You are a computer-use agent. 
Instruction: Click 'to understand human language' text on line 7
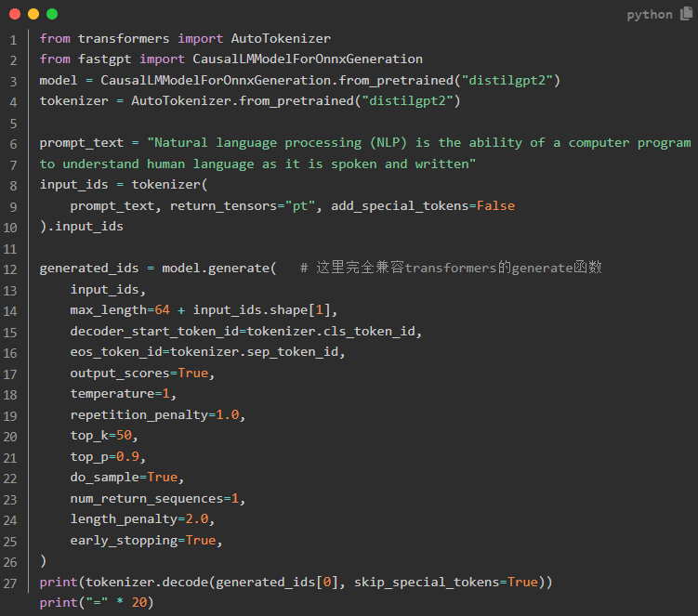tap(147, 164)
